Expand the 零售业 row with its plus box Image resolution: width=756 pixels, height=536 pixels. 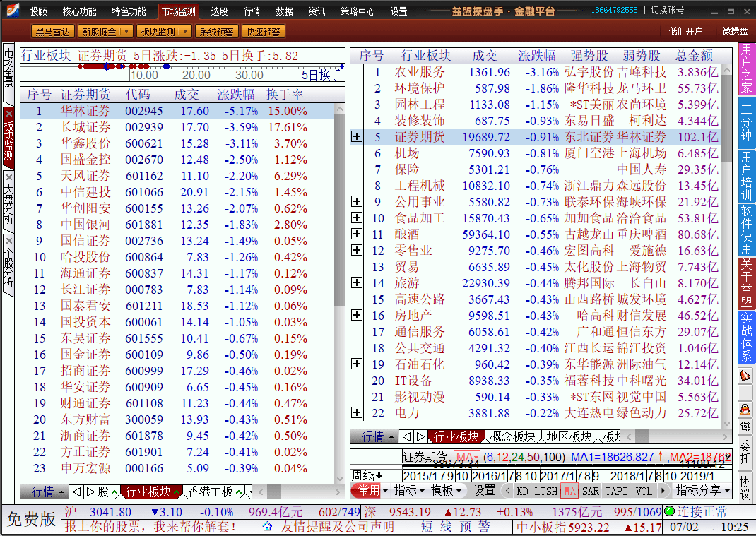[357, 250]
